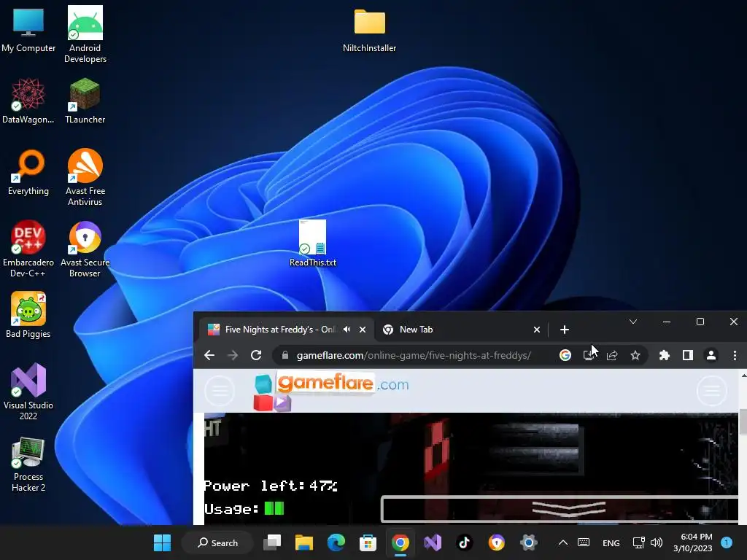Open Avast Free Antivirus shortcut

[85, 176]
